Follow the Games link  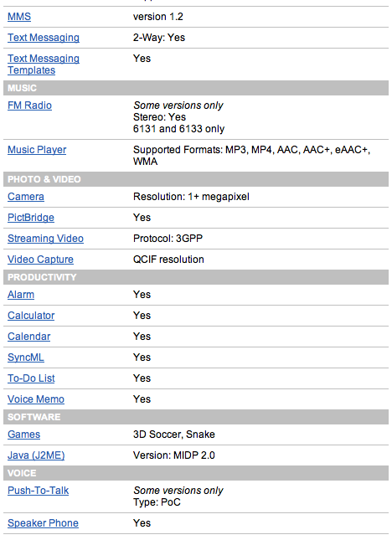pyautogui.click(x=23, y=435)
